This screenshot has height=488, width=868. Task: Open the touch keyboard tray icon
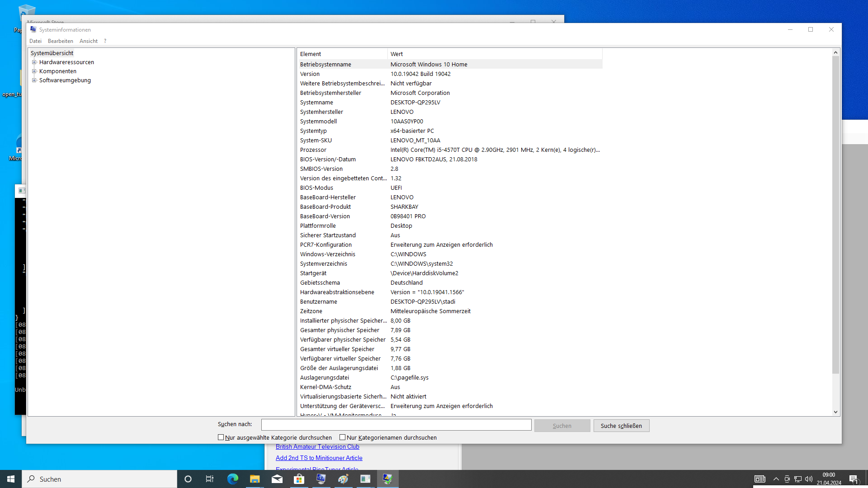759,479
